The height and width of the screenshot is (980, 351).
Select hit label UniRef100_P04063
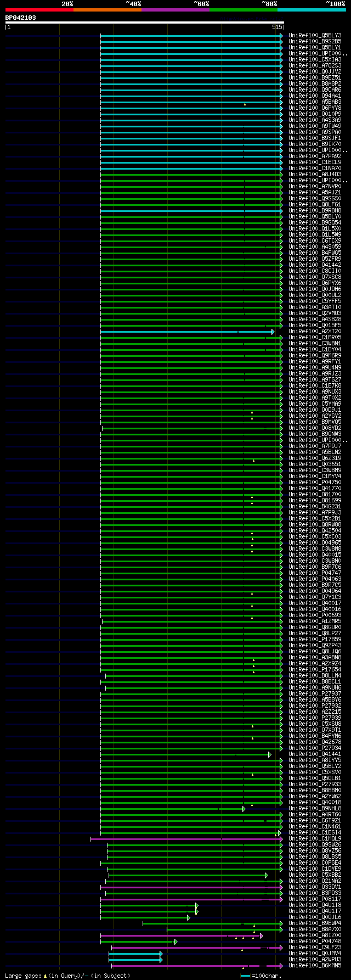pos(315,579)
